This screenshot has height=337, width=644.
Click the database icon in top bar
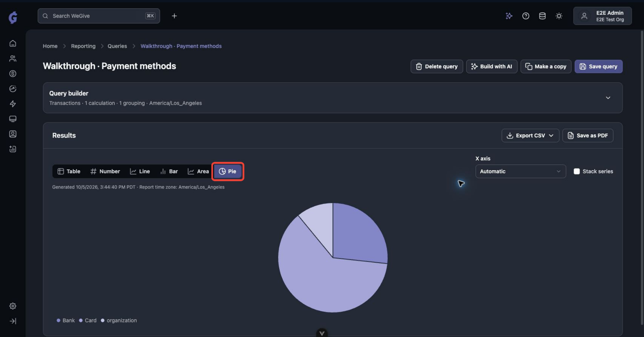[x=542, y=16]
